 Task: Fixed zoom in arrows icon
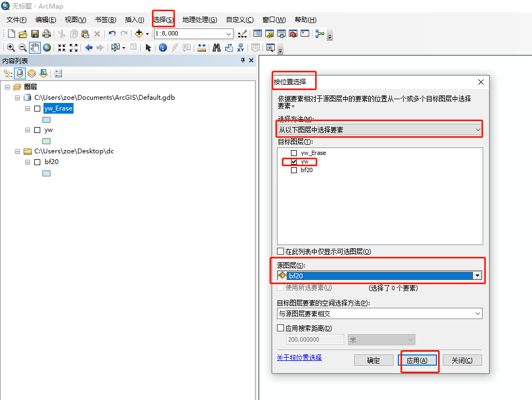pos(62,48)
